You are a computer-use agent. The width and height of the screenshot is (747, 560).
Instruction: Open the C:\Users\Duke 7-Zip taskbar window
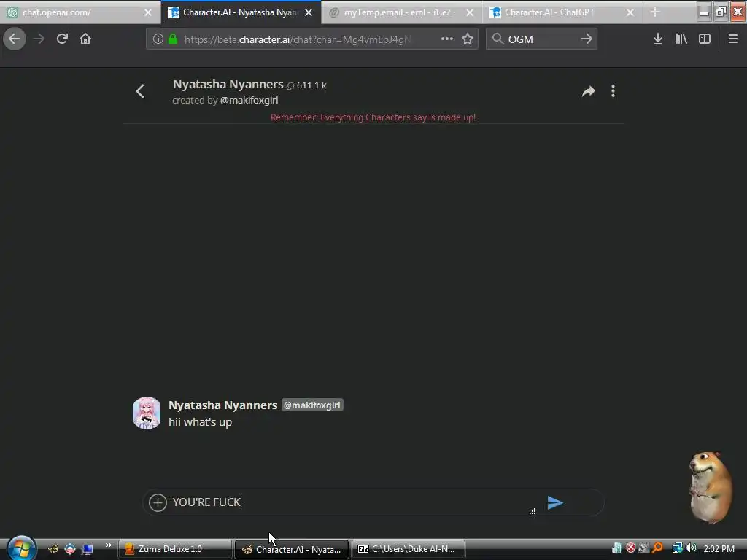[409, 550]
